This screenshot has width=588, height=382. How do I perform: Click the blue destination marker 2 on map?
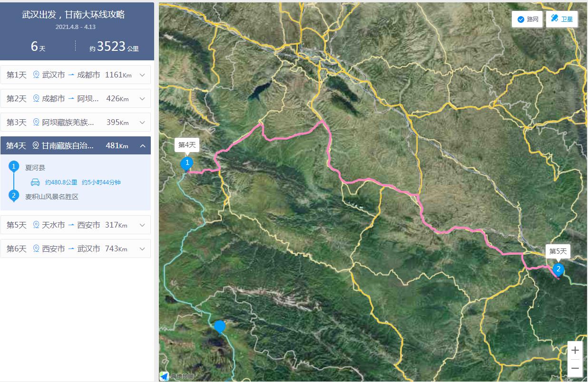pyautogui.click(x=559, y=270)
